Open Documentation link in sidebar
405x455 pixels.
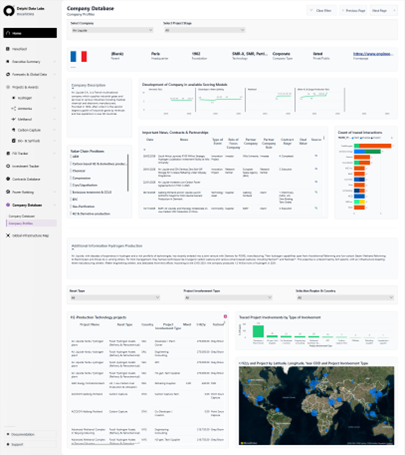coord(30,434)
